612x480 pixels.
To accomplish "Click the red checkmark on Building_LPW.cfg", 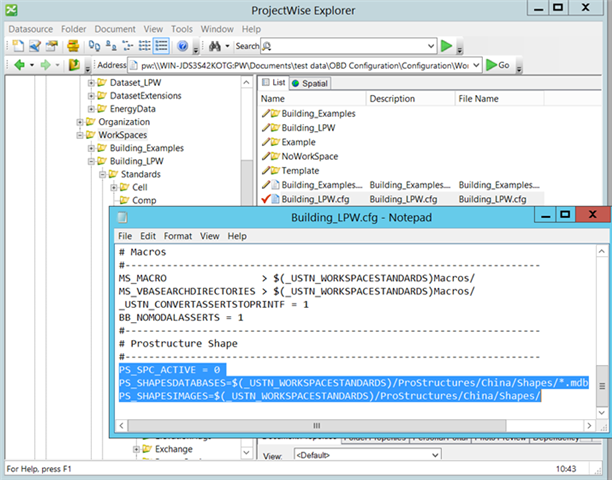I will pos(266,199).
